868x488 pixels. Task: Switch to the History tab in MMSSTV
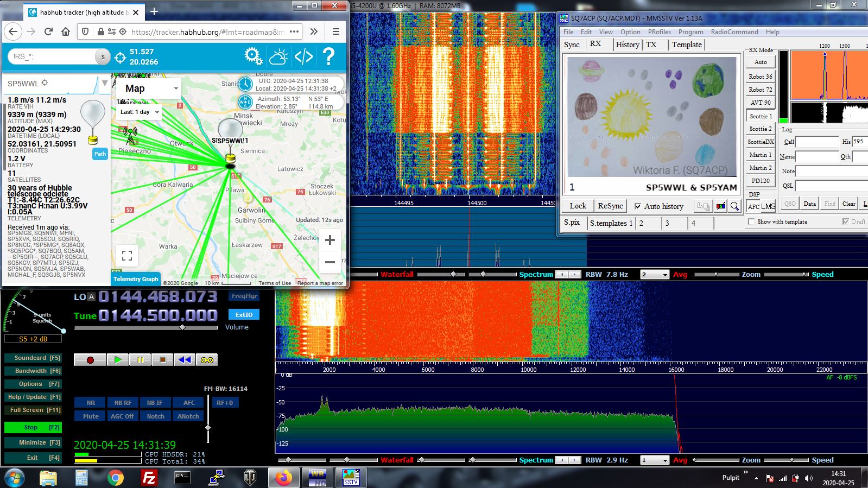(628, 45)
